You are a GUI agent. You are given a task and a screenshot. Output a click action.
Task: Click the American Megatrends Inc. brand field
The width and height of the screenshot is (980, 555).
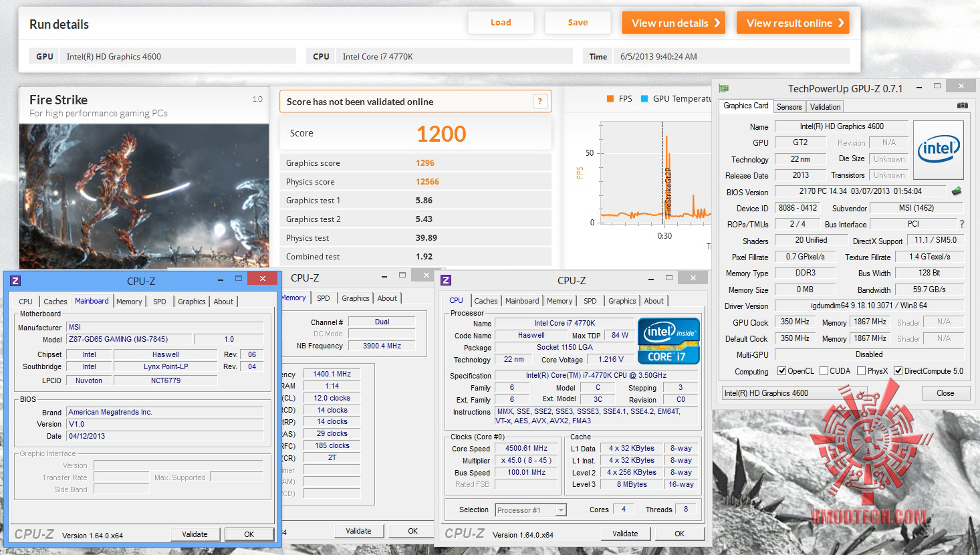click(165, 412)
